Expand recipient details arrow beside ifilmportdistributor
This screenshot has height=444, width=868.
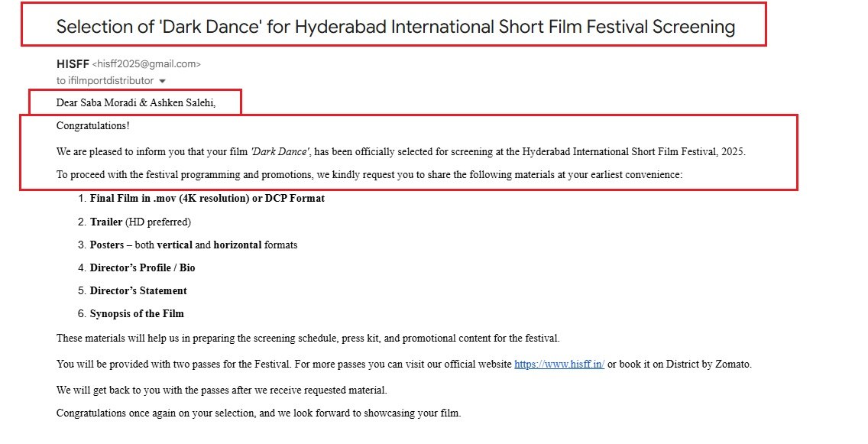pyautogui.click(x=162, y=81)
